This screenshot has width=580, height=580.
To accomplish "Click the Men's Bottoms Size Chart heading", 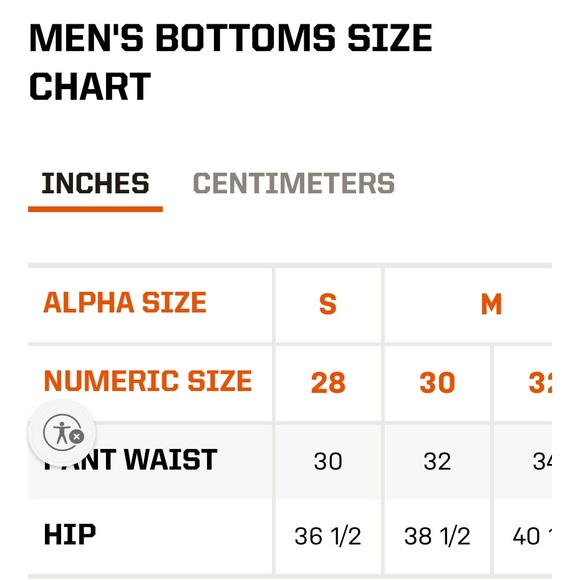I will [231, 62].
